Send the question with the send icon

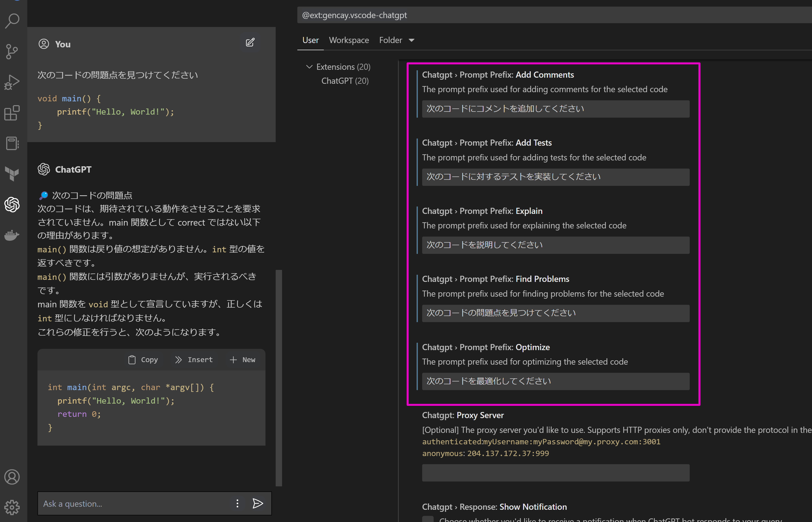(258, 504)
